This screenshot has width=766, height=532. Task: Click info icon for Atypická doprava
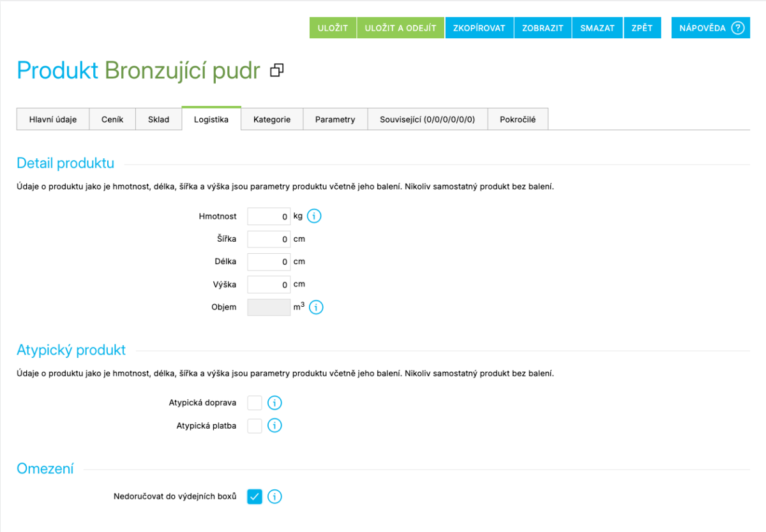tap(274, 403)
